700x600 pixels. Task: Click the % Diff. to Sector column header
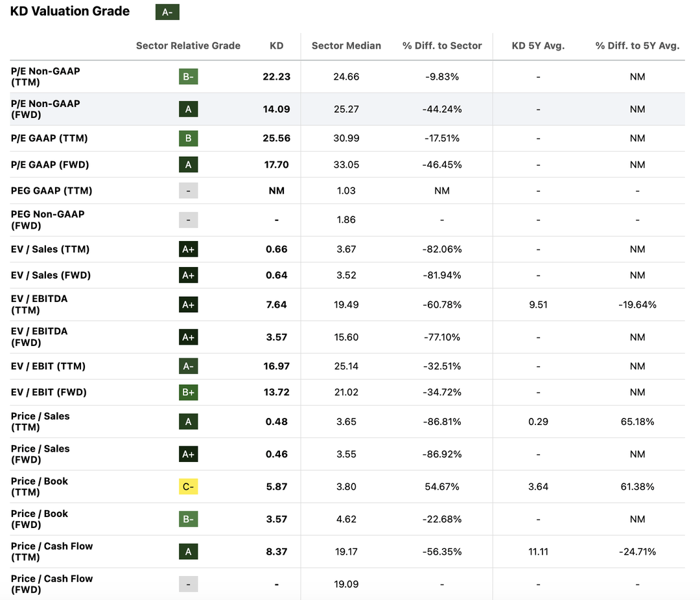click(442, 46)
